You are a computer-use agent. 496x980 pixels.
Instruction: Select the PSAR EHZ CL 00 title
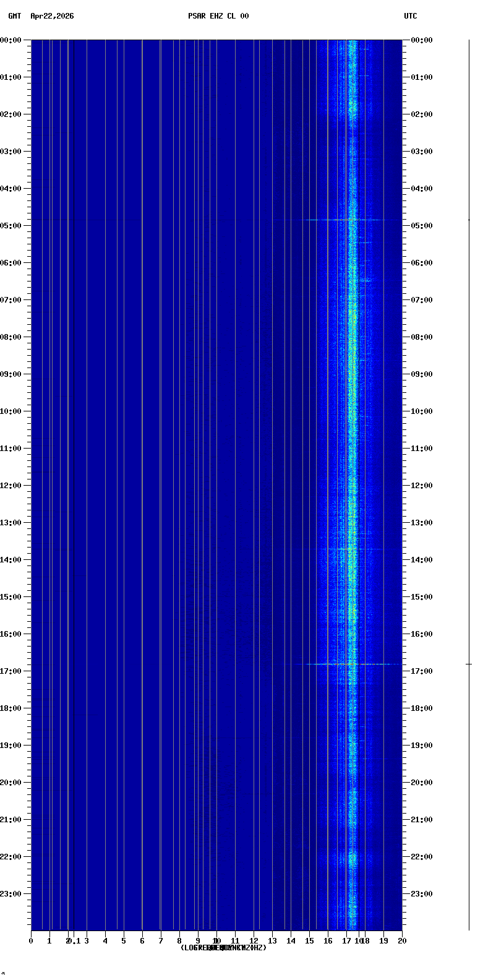[218, 16]
